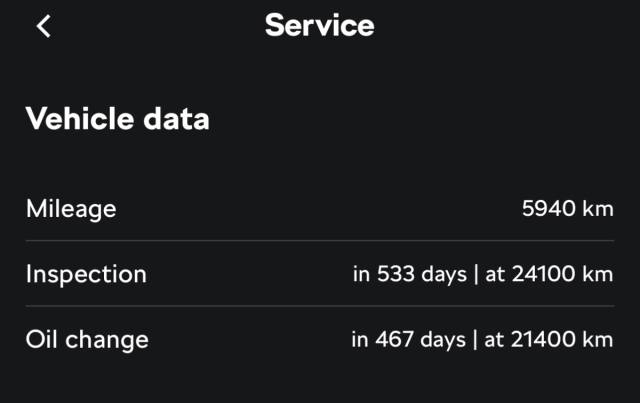Tap the "in 467 days" oil change countdown
This screenshot has height=403, width=640.
tap(408, 339)
